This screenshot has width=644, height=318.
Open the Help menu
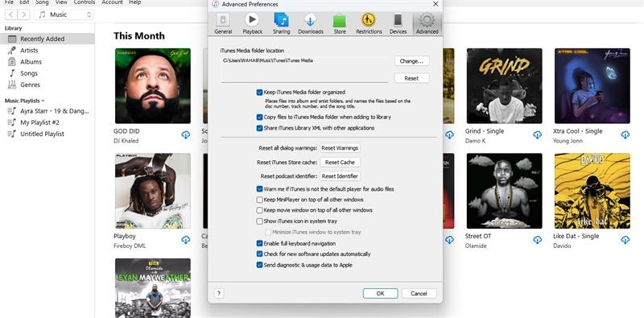pos(135,2)
